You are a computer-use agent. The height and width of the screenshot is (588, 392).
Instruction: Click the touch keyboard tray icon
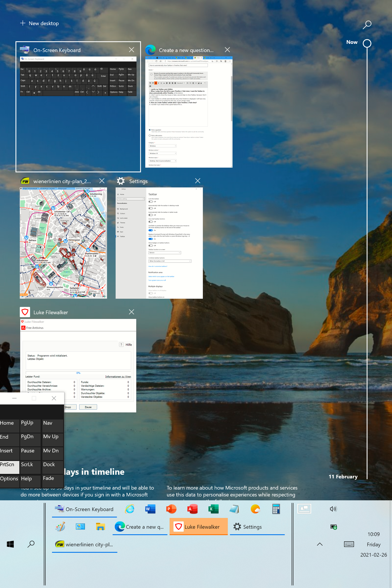click(x=349, y=544)
